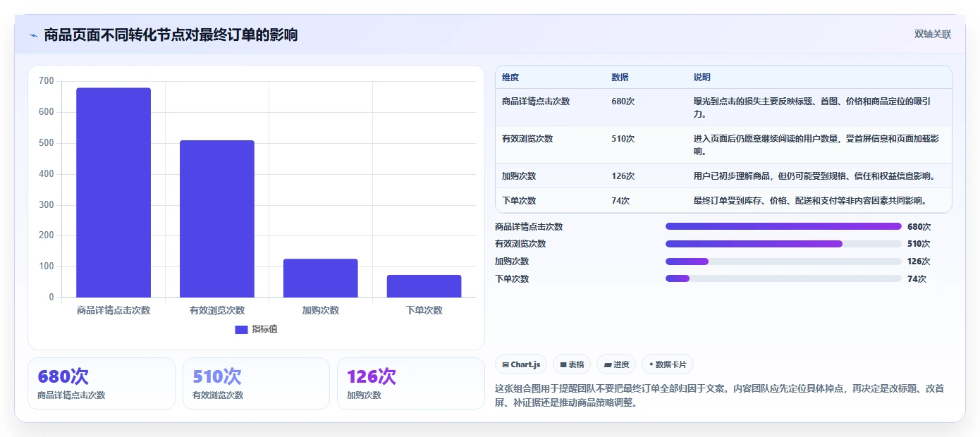Viewport: 980px width, 437px height.
Task: Click the 680次 table cell
Action: tap(623, 101)
